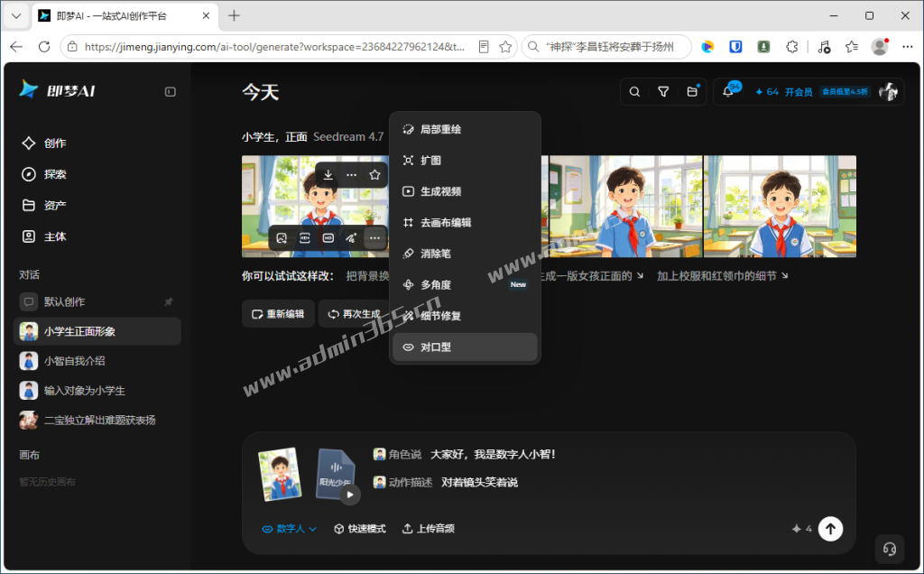Open a new browser tab
Image resolution: width=924 pixels, height=574 pixels.
pyautogui.click(x=234, y=16)
